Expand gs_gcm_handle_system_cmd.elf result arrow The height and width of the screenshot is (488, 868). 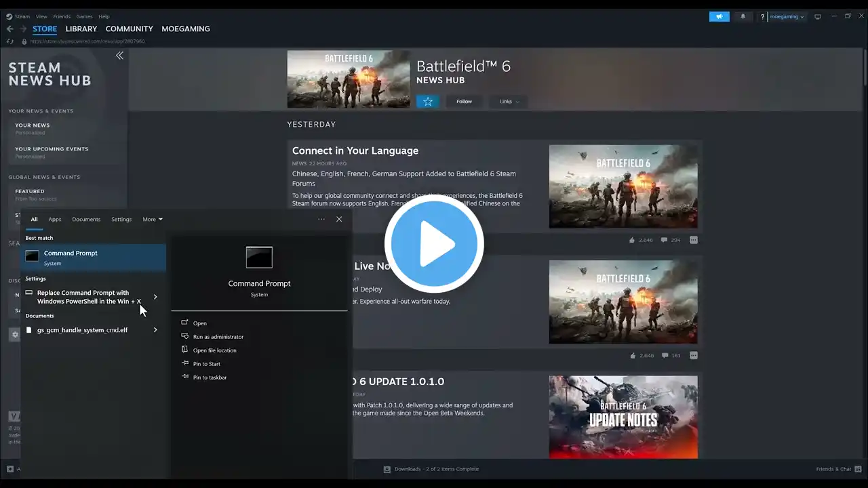point(155,330)
